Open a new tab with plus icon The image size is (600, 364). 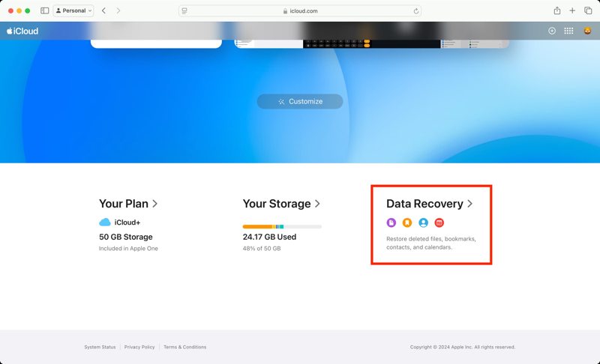(572, 10)
